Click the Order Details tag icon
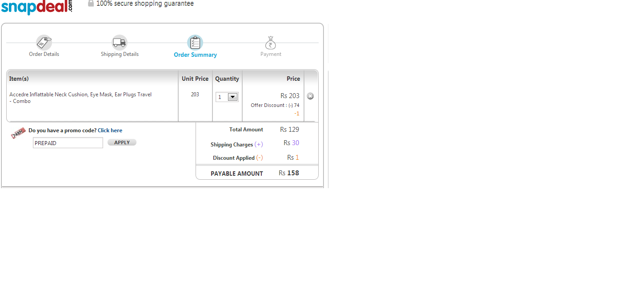 coord(44,43)
